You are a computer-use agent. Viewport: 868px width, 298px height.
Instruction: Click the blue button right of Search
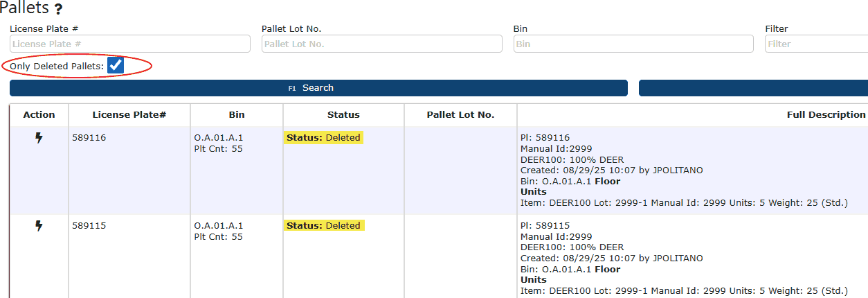753,88
